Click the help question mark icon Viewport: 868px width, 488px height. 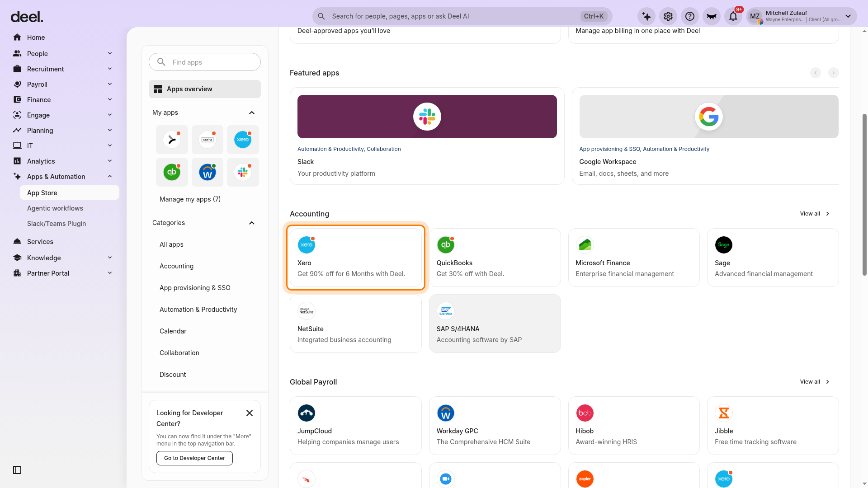pyautogui.click(x=690, y=16)
